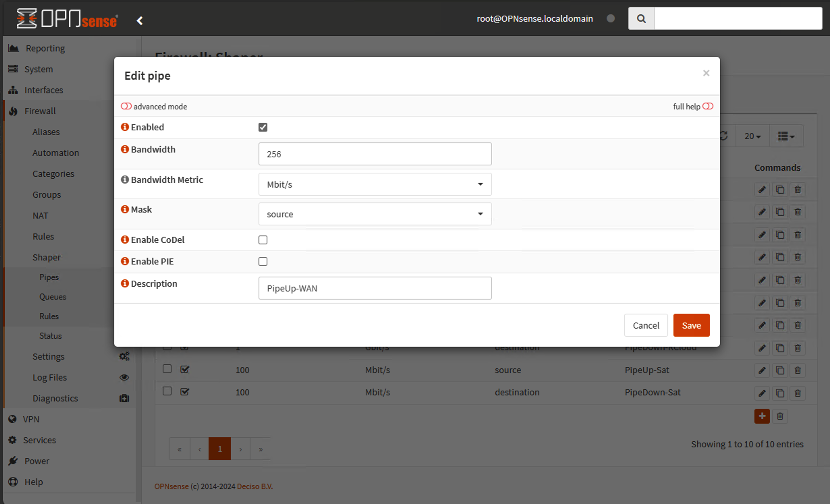Screen dimensions: 830x504
Task: Check the Enable CoDel checkbox
Action: [x=263, y=240]
